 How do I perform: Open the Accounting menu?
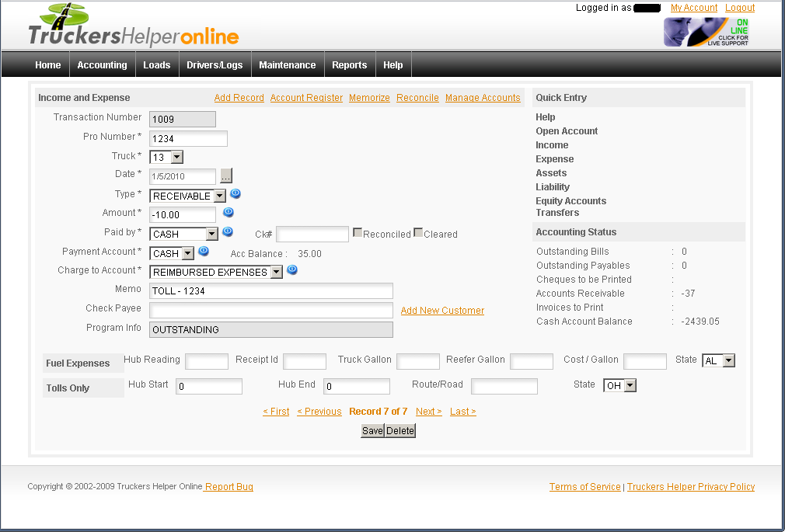point(102,65)
